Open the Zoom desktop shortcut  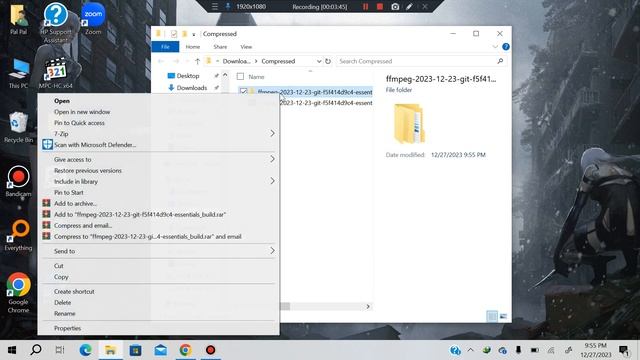tap(93, 19)
